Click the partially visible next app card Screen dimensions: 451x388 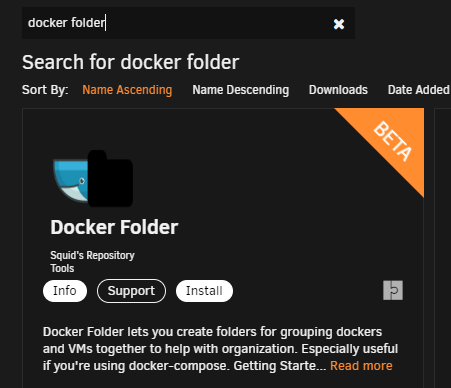click(x=443, y=248)
